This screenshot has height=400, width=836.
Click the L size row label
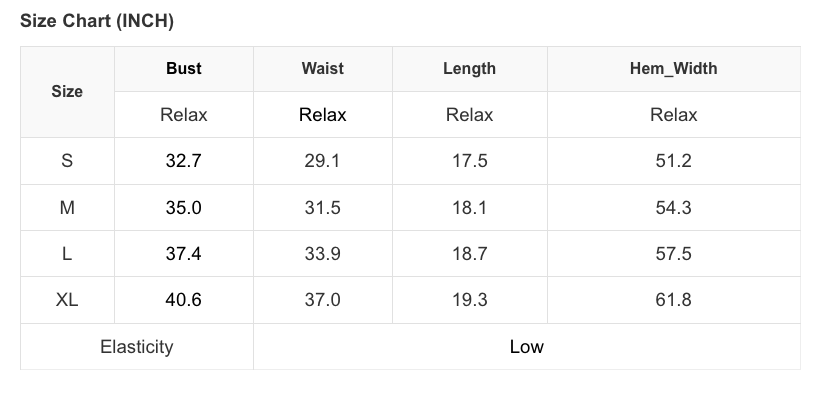pos(67,254)
